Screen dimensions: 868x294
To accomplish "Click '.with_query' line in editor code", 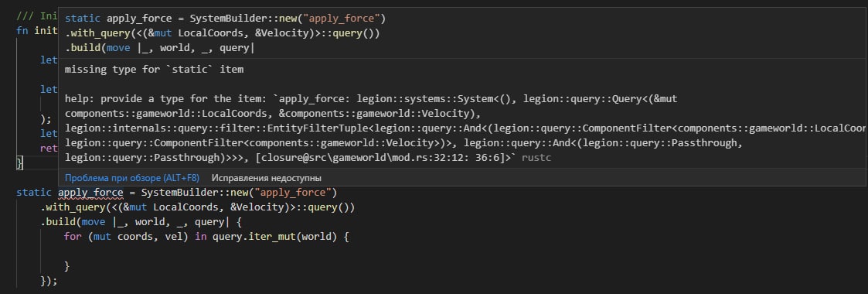I will [197, 207].
